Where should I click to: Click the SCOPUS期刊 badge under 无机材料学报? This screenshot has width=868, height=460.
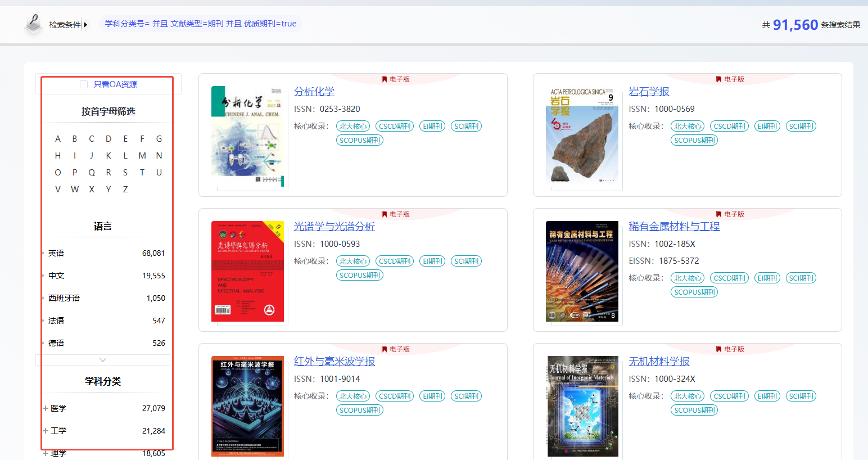point(694,409)
